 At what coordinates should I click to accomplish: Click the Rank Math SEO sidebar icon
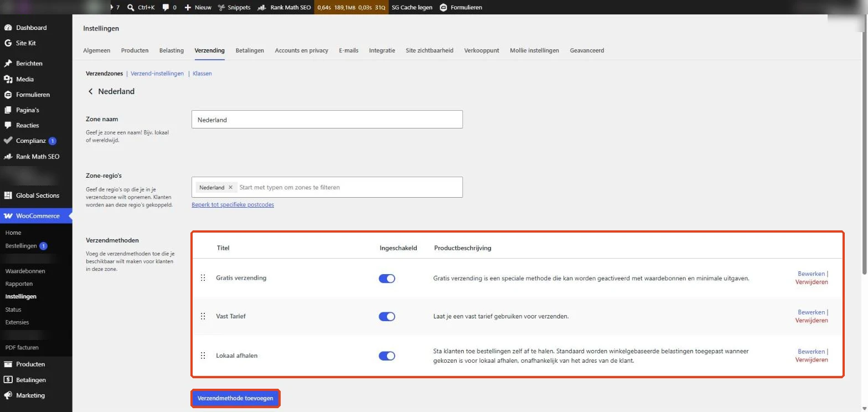coord(8,157)
